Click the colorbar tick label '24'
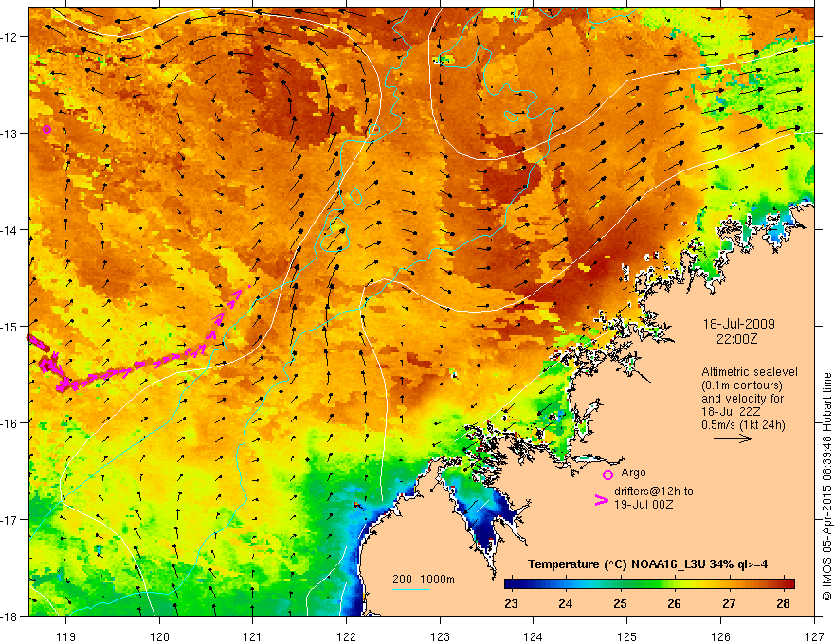The image size is (834, 644). 566,603
